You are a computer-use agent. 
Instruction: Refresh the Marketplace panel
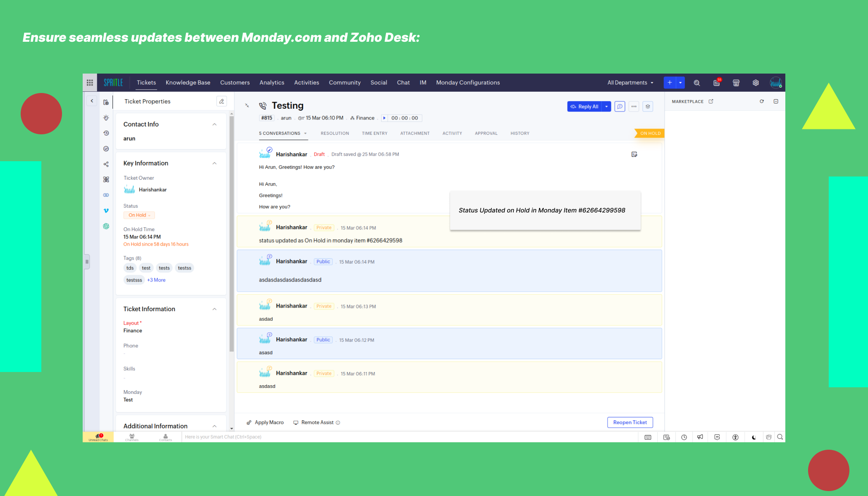762,101
